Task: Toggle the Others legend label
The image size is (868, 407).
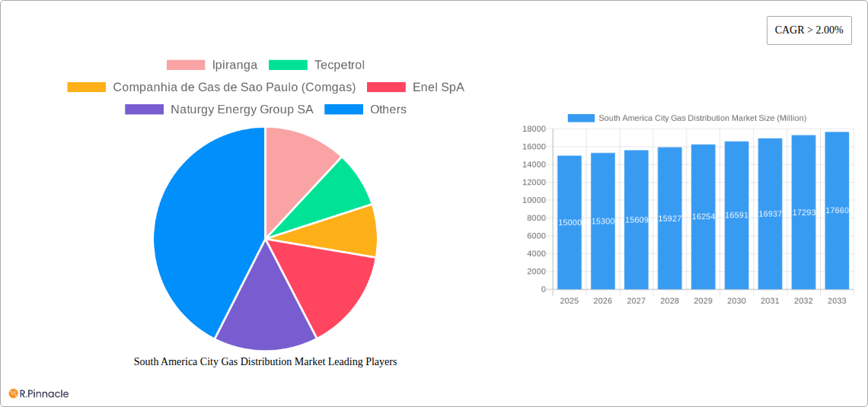Action: pyautogui.click(x=388, y=110)
